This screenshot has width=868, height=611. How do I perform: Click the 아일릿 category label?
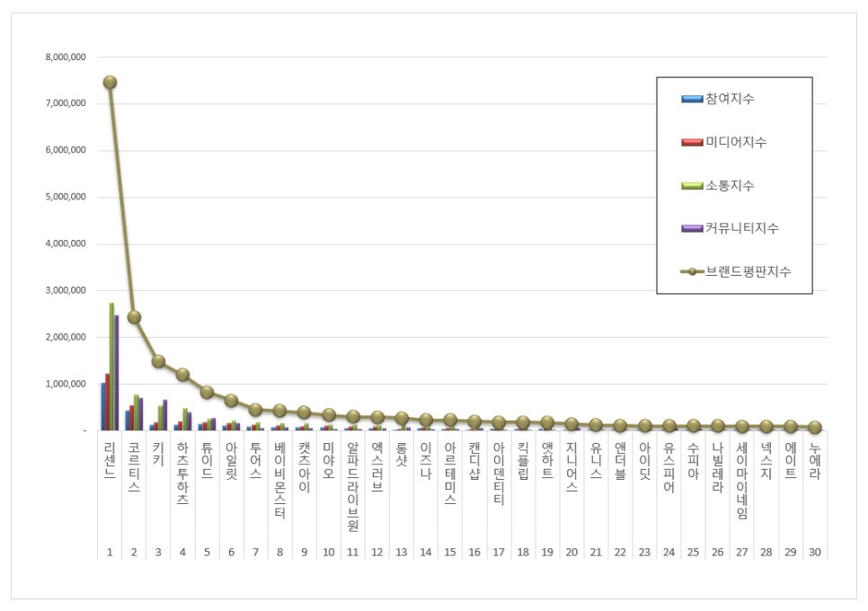232,461
